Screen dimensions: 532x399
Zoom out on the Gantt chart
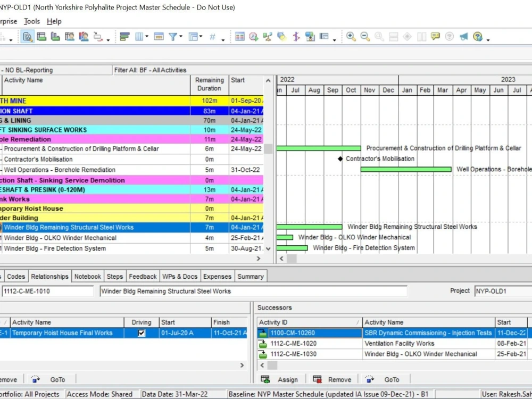coord(365,37)
